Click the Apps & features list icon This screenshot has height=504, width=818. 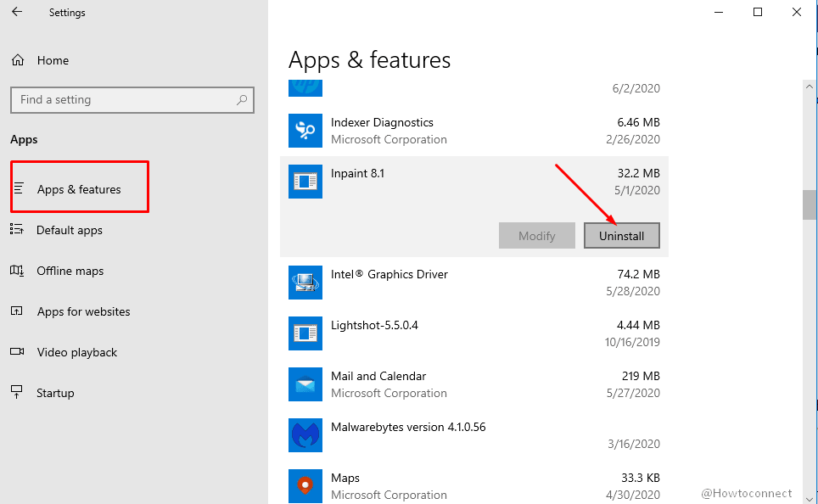[19, 188]
